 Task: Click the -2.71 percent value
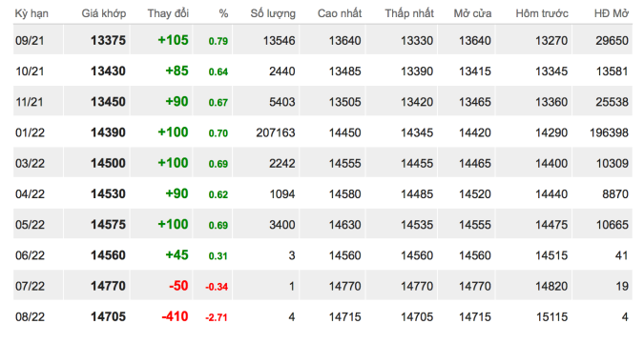point(217,317)
